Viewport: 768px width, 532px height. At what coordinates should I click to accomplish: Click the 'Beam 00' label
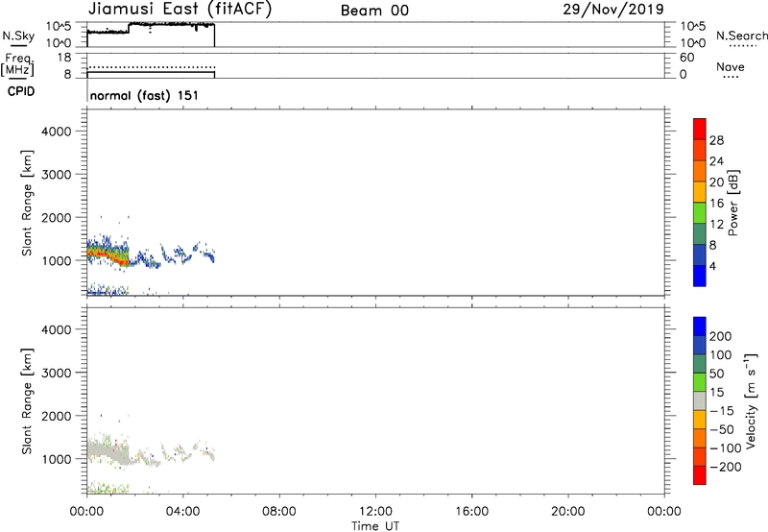coord(374,11)
